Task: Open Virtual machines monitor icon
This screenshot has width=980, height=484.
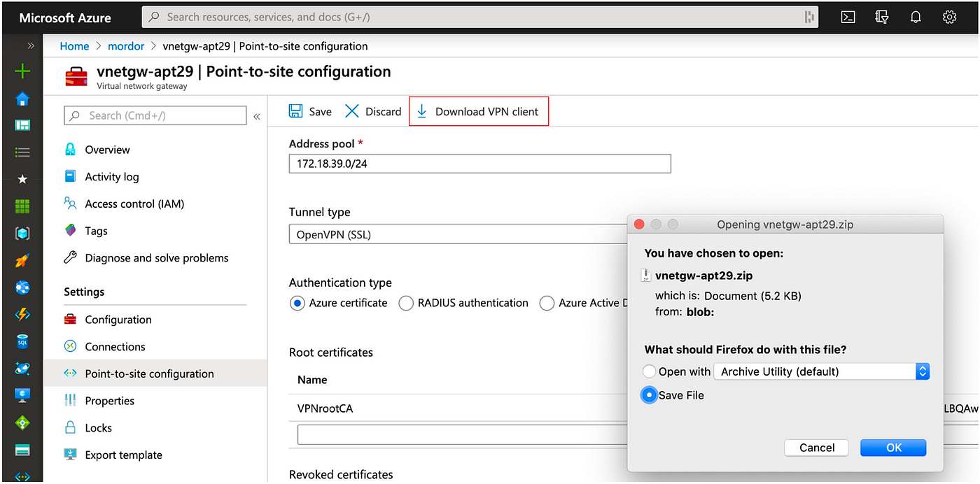Action: click(x=22, y=395)
